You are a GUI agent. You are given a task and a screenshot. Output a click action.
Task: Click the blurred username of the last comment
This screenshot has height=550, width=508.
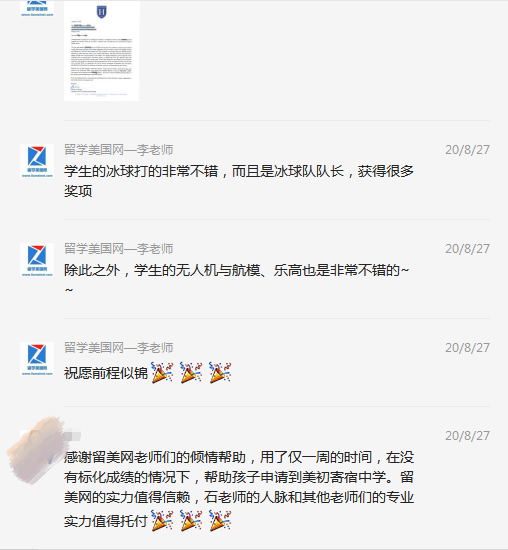[x=72, y=436]
